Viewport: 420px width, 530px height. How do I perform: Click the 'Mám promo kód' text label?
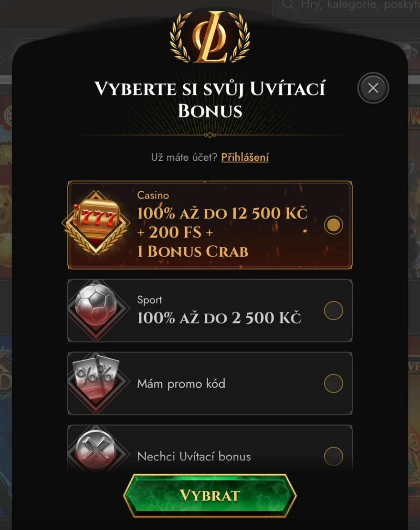pos(181,384)
